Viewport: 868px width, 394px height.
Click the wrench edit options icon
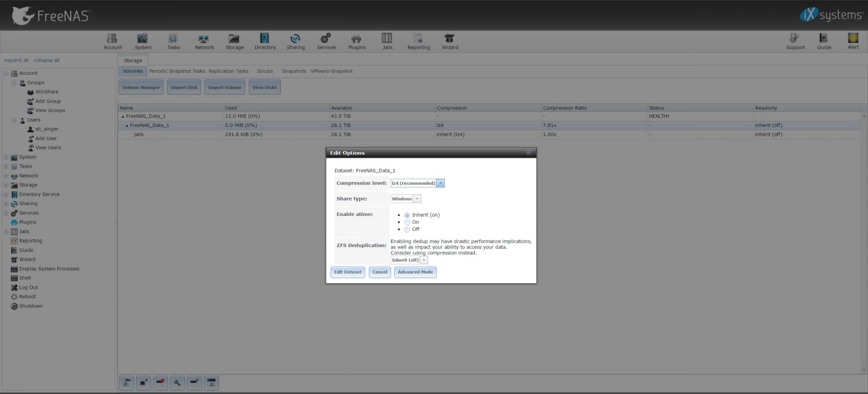[177, 383]
